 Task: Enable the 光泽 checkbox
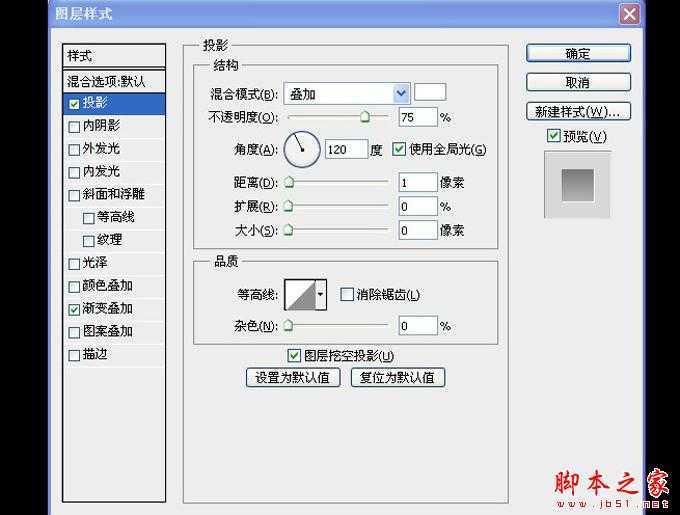[x=74, y=264]
